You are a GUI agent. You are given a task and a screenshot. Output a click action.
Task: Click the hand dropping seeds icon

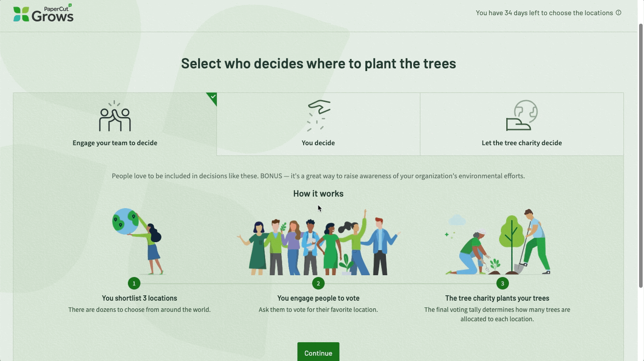click(318, 116)
